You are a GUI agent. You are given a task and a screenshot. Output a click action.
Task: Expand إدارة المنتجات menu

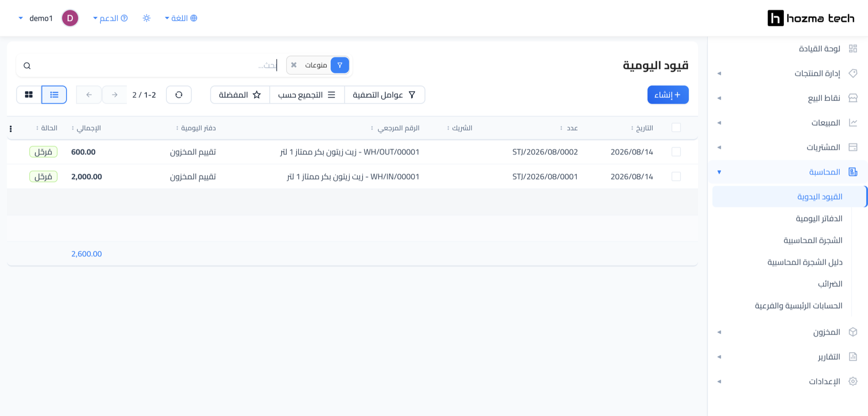[x=788, y=73]
